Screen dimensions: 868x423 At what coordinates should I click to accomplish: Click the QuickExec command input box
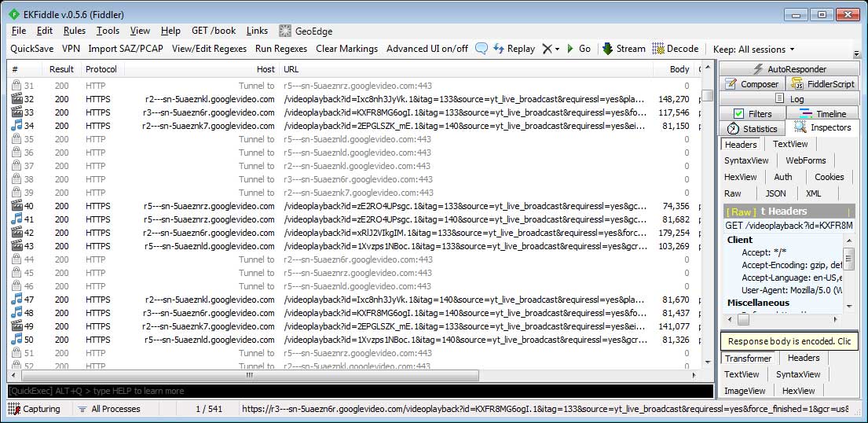coord(360,391)
